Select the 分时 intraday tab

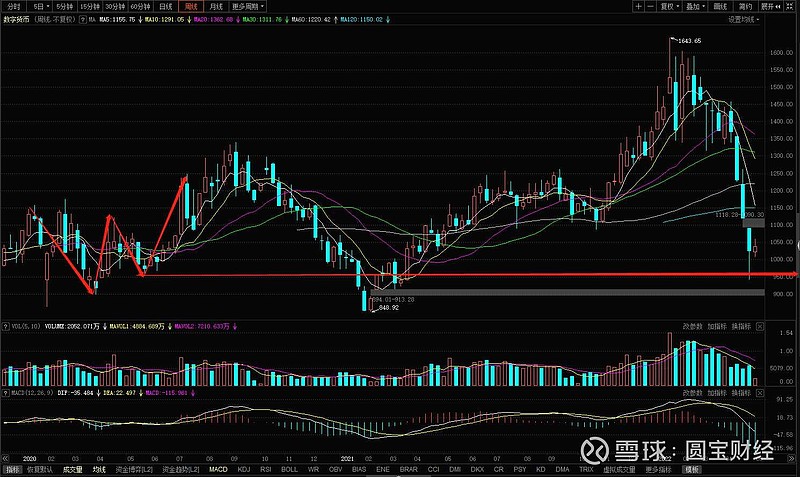tap(11, 5)
